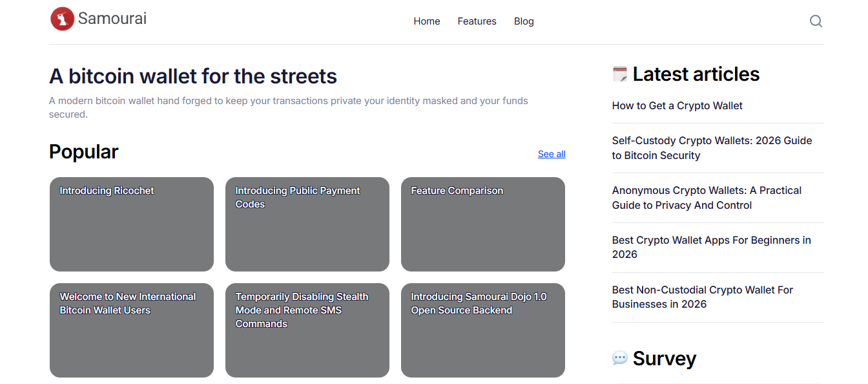Open Welcome to New International Bitcoin Wallet Users card
The height and width of the screenshot is (384, 868).
click(x=132, y=330)
